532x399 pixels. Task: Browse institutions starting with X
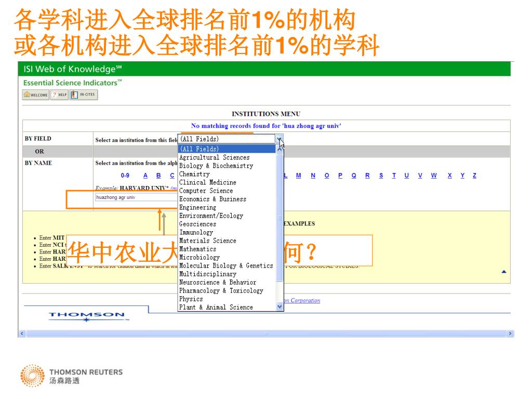[x=449, y=176]
